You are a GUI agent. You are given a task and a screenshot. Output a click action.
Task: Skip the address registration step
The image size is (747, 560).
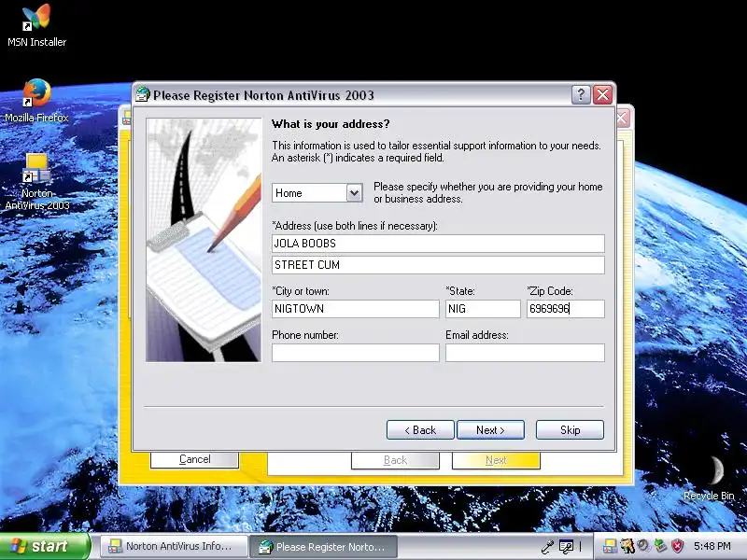coord(570,430)
